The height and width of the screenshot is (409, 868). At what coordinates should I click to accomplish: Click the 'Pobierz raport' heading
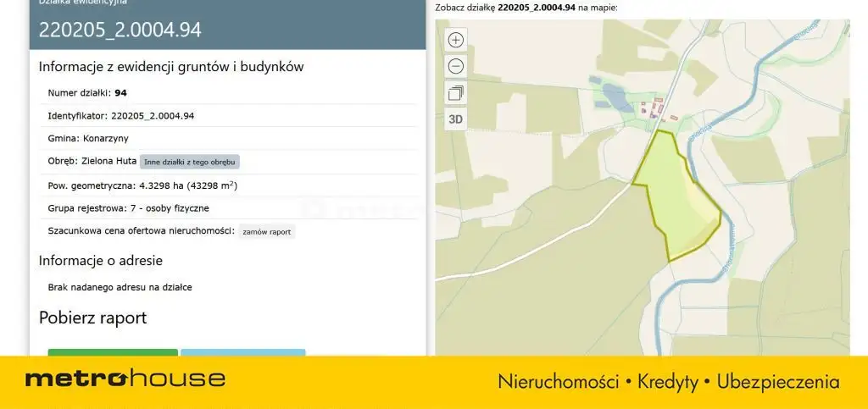coord(92,318)
